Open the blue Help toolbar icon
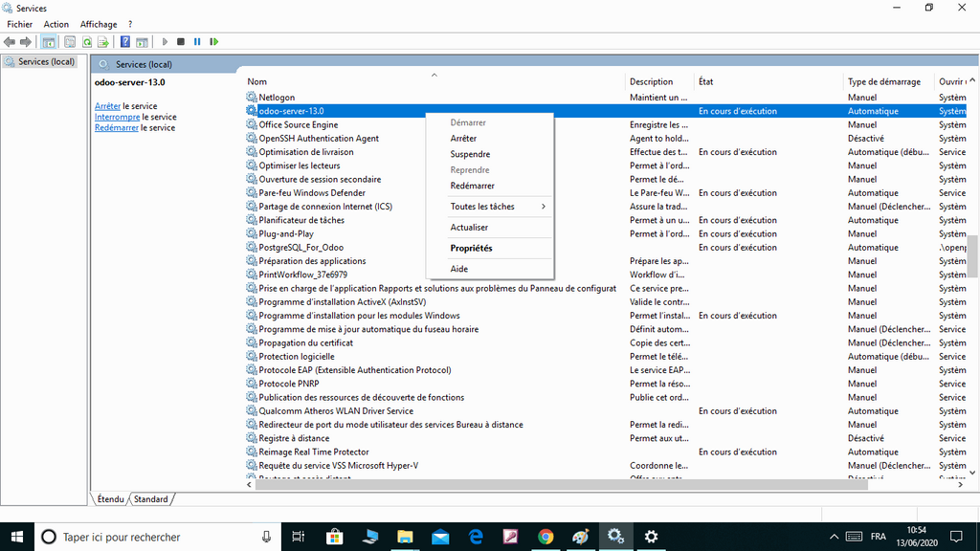This screenshot has height=551, width=980. tap(125, 42)
